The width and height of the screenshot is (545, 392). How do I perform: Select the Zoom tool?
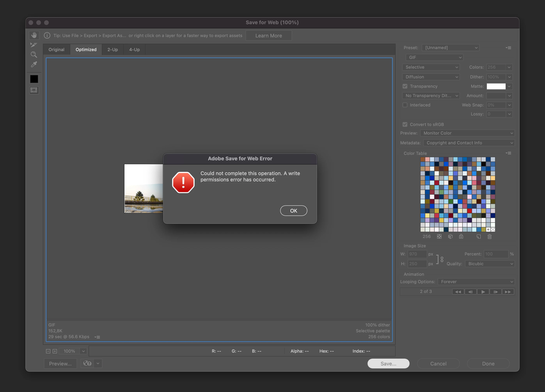(34, 55)
